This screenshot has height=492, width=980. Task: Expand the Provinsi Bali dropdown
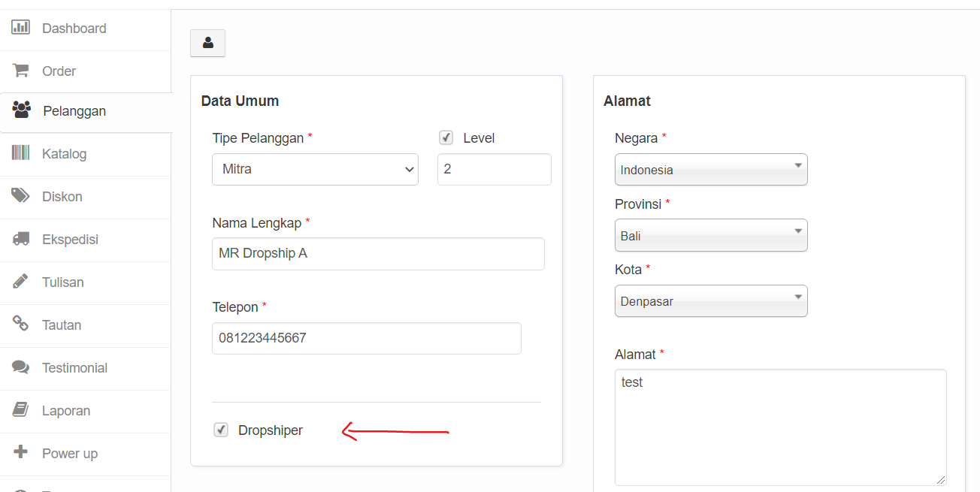[711, 235]
